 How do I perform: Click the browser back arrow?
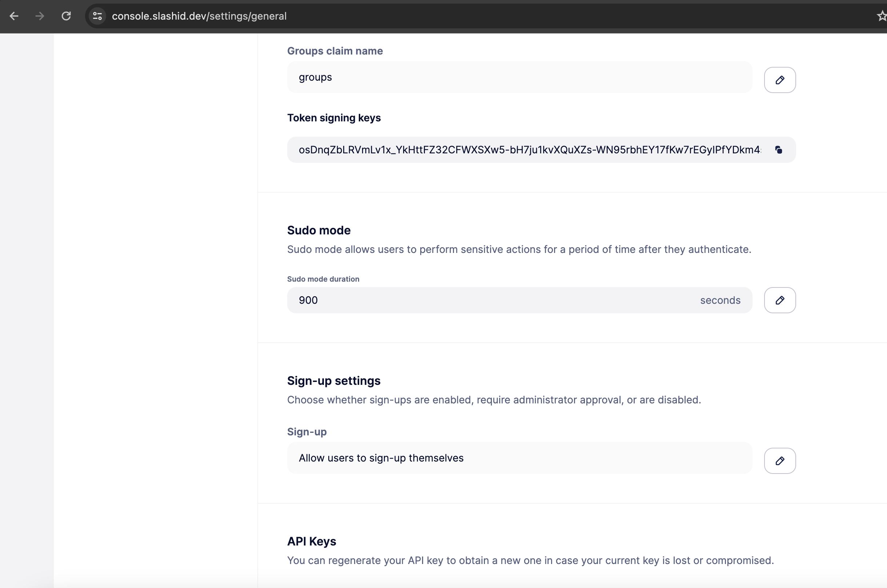[x=14, y=16]
